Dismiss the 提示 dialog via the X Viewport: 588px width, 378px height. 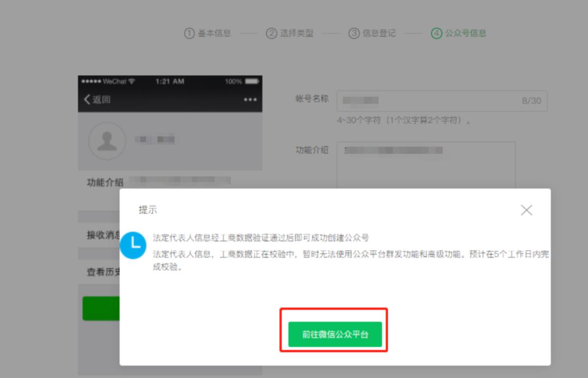526,210
